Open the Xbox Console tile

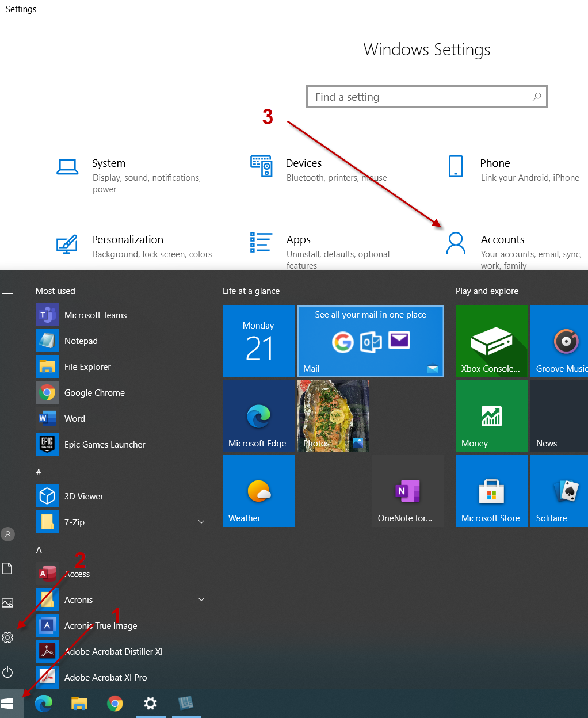click(x=491, y=341)
